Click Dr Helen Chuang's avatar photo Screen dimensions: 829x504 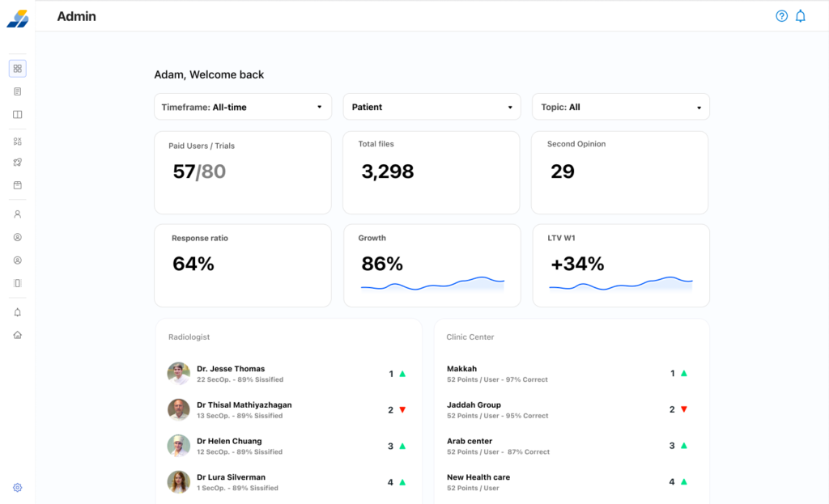tap(179, 446)
